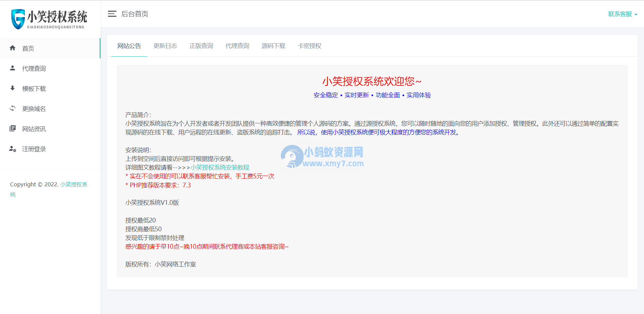The width and height of the screenshot is (644, 314).
Task: Switch to the 更新日志 tab
Action: (165, 46)
